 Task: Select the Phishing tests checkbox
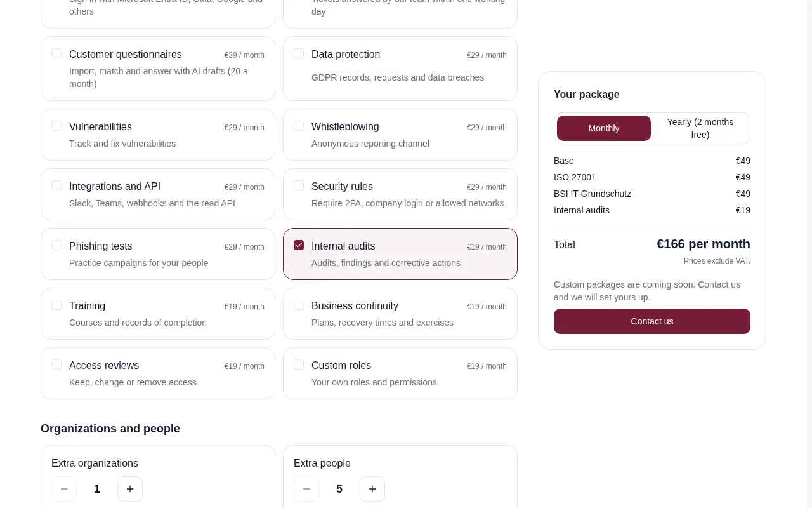56,245
